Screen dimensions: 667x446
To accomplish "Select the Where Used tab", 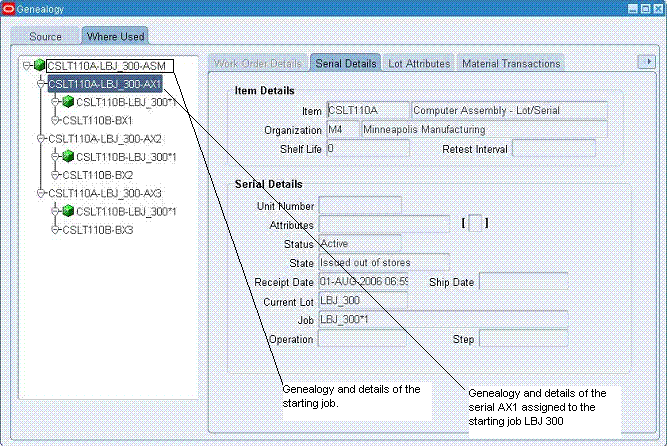I will [x=115, y=36].
